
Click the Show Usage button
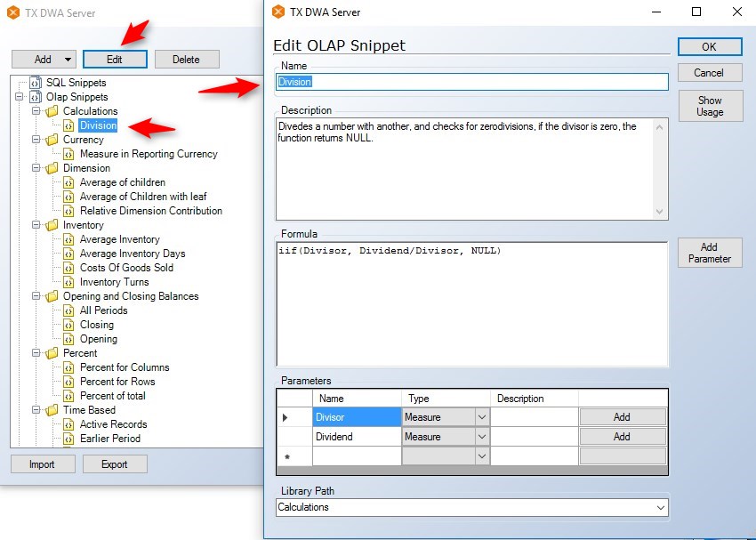(x=709, y=106)
